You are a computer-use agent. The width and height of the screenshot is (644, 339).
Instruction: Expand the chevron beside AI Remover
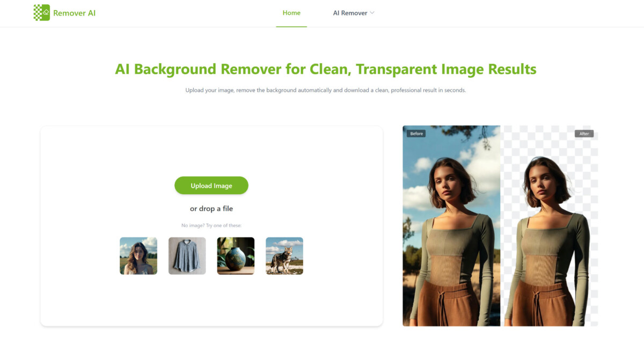372,13
